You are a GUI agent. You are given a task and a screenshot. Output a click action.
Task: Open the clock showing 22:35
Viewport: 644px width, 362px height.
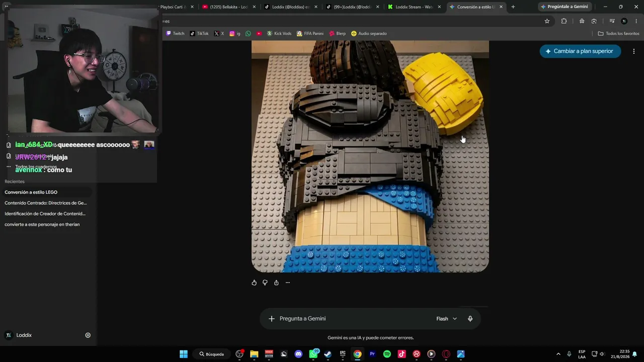click(620, 354)
